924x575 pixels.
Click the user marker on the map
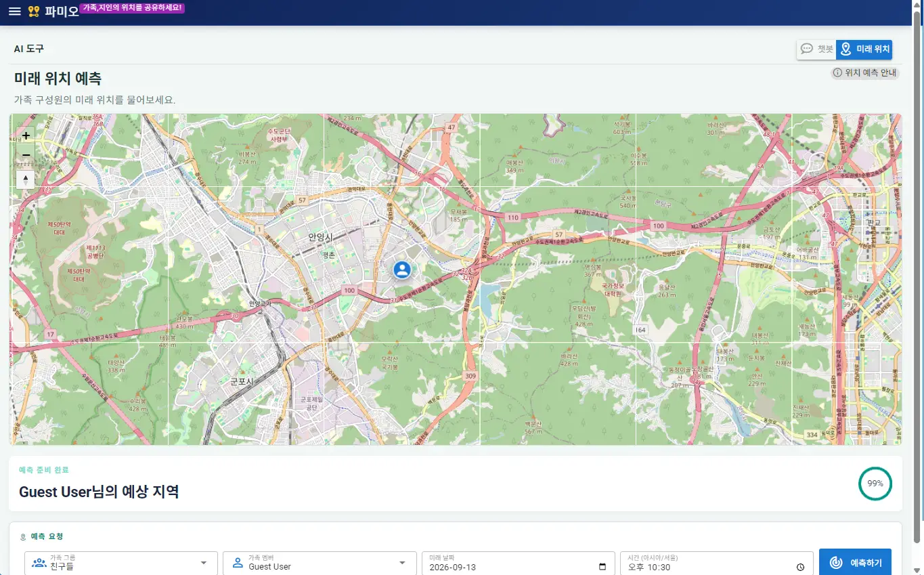click(402, 270)
